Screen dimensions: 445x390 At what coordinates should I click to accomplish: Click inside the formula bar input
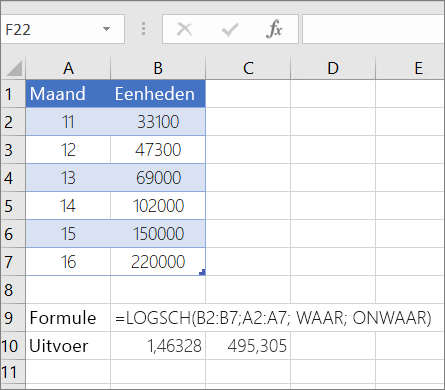374,29
